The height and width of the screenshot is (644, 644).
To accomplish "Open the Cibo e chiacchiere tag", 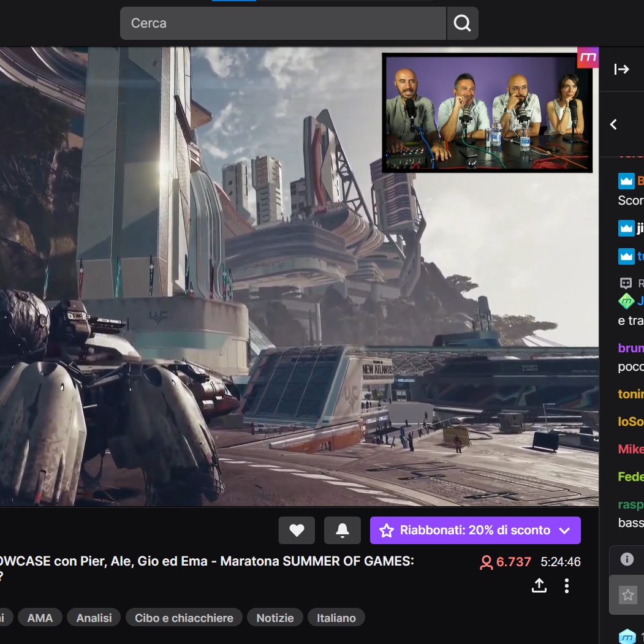I will point(184,618).
